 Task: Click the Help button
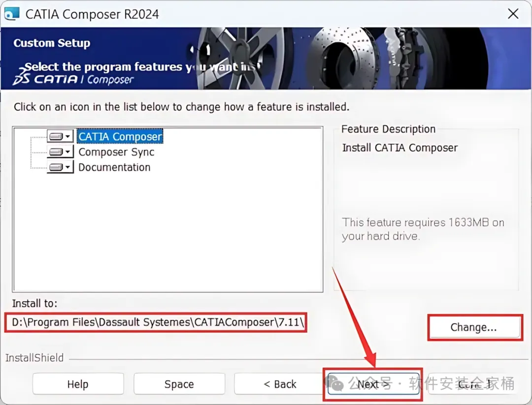(78, 384)
